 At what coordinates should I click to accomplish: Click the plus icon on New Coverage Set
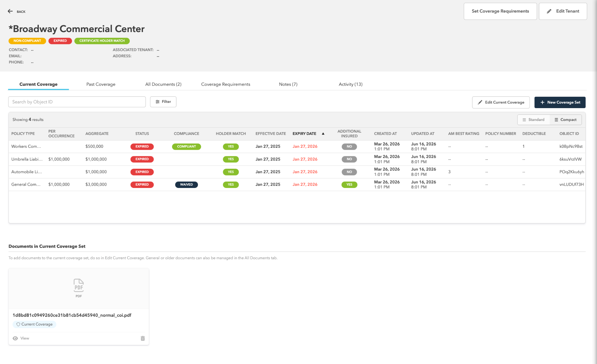(x=542, y=102)
